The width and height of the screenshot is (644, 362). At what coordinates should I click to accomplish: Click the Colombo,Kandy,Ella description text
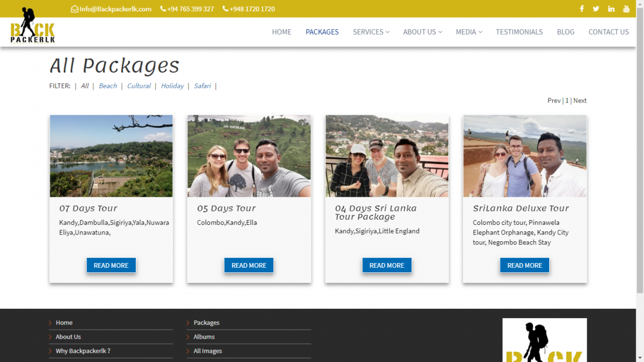tap(227, 223)
